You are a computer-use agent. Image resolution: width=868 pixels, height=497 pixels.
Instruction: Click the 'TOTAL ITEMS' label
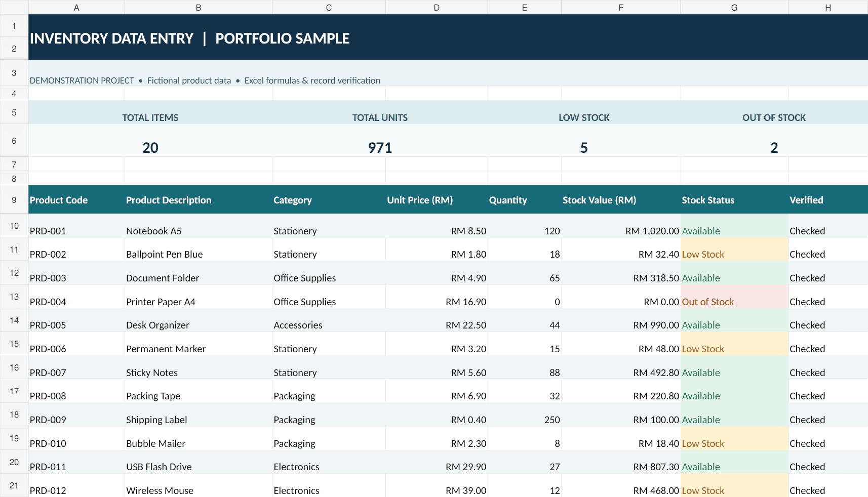click(150, 117)
